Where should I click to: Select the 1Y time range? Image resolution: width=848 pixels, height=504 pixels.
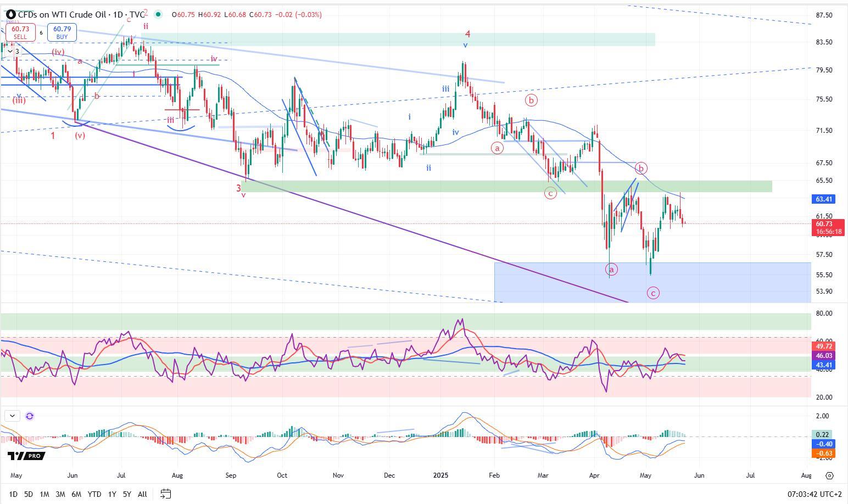click(x=112, y=494)
